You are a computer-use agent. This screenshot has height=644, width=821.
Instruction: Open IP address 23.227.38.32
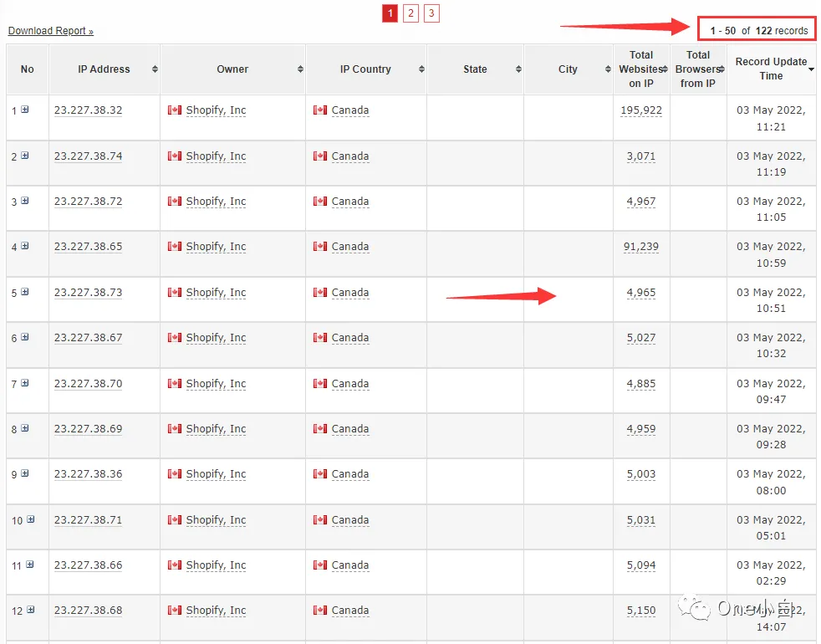88,110
